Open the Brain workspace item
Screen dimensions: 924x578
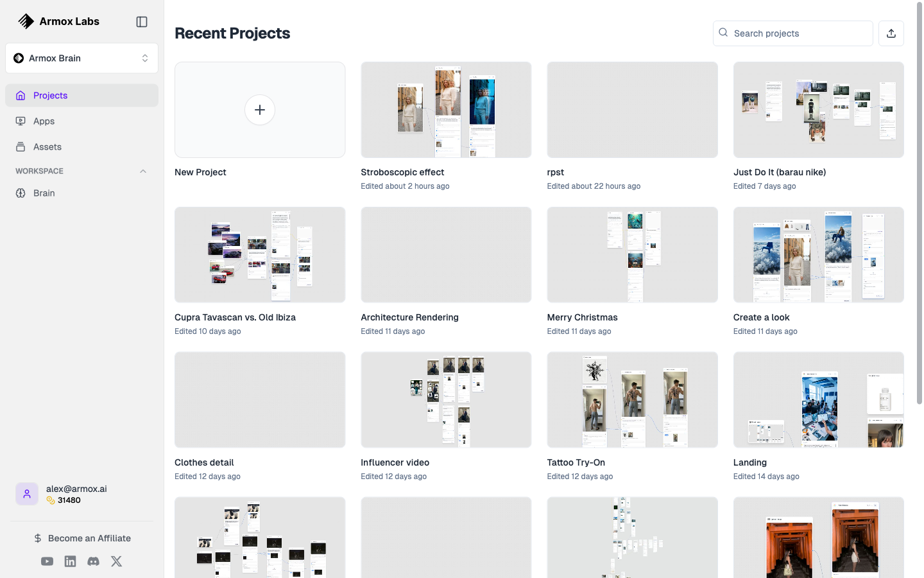tap(81, 193)
